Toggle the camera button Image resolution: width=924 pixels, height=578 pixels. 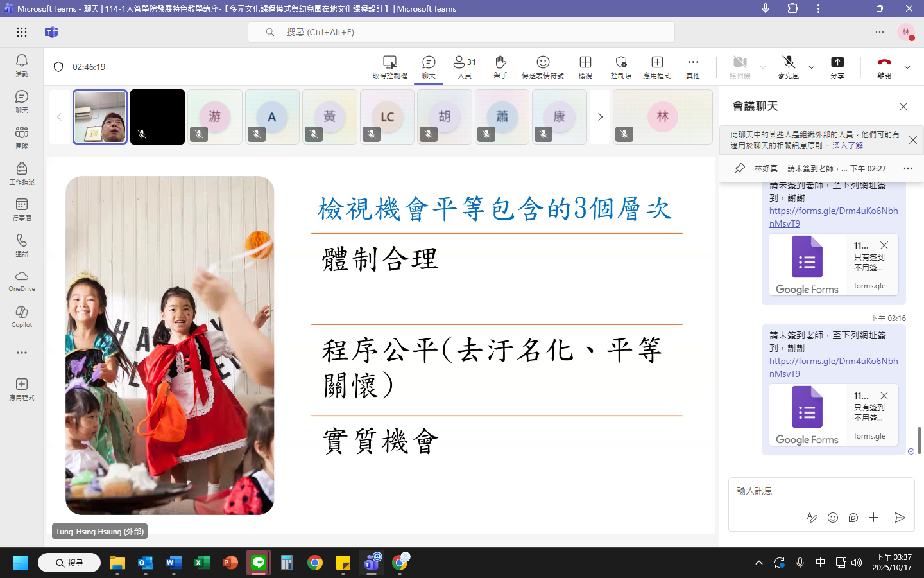740,66
